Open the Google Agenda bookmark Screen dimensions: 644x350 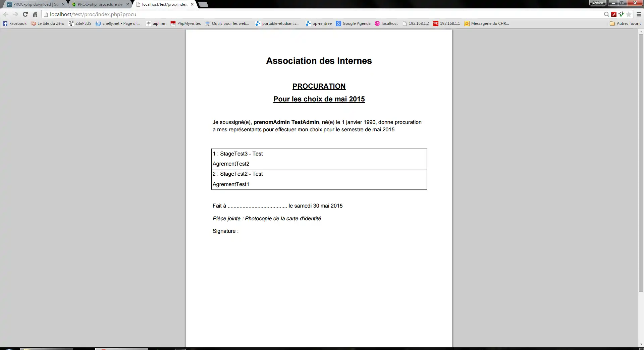pos(353,24)
